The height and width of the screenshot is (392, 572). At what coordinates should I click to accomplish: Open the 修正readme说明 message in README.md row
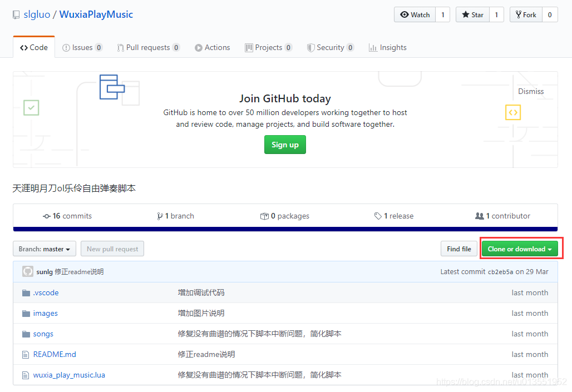pyautogui.click(x=206, y=354)
